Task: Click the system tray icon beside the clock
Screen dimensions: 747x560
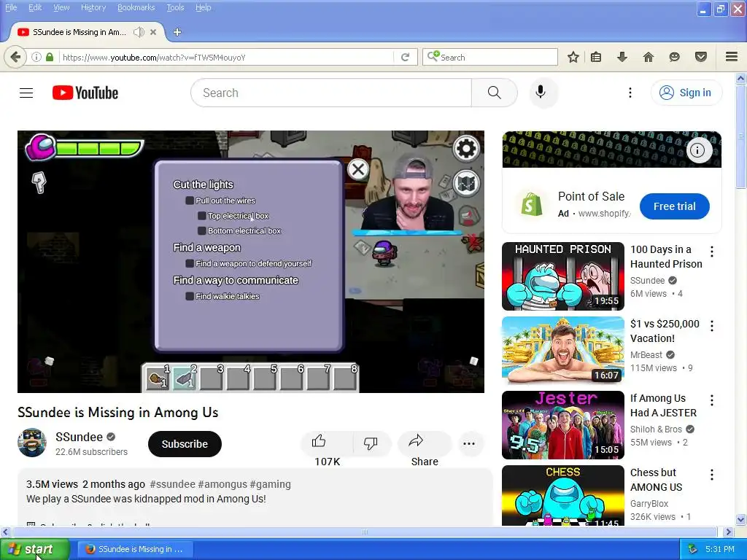Action: coord(693,549)
